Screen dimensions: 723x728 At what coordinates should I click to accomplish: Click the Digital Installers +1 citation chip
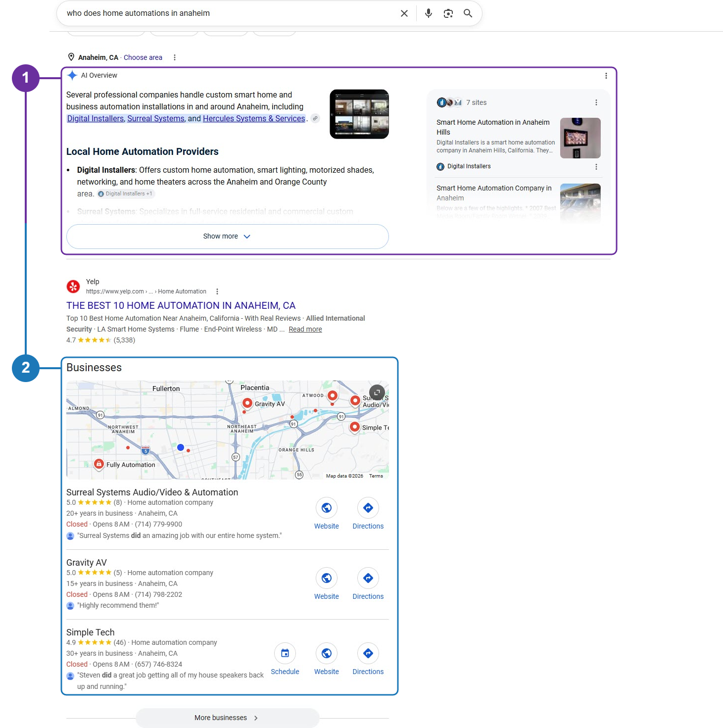(126, 194)
